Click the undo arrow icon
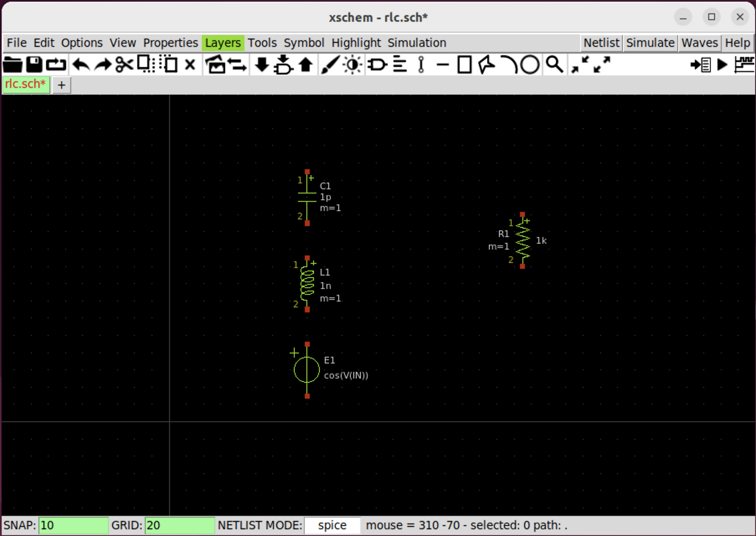This screenshot has width=756, height=536. click(80, 65)
